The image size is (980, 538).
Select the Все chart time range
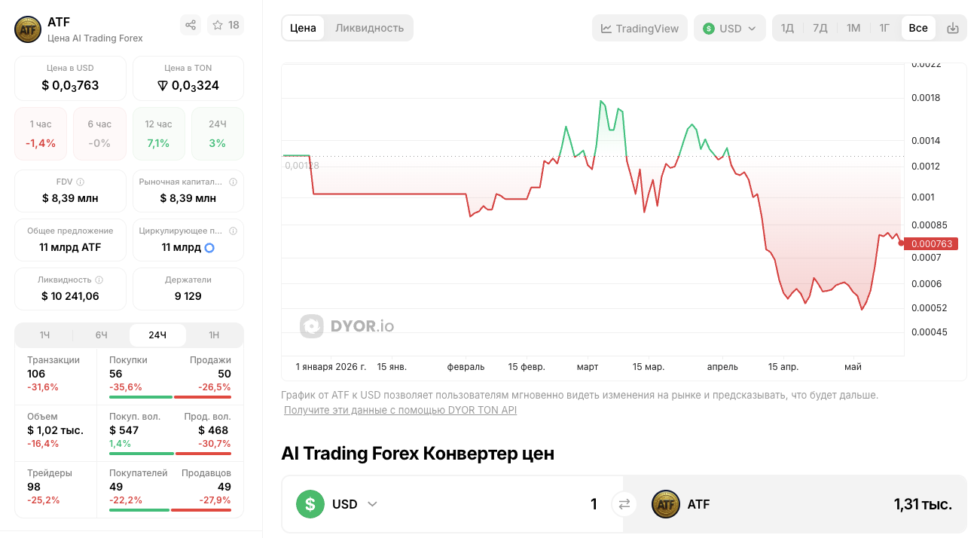[918, 28]
